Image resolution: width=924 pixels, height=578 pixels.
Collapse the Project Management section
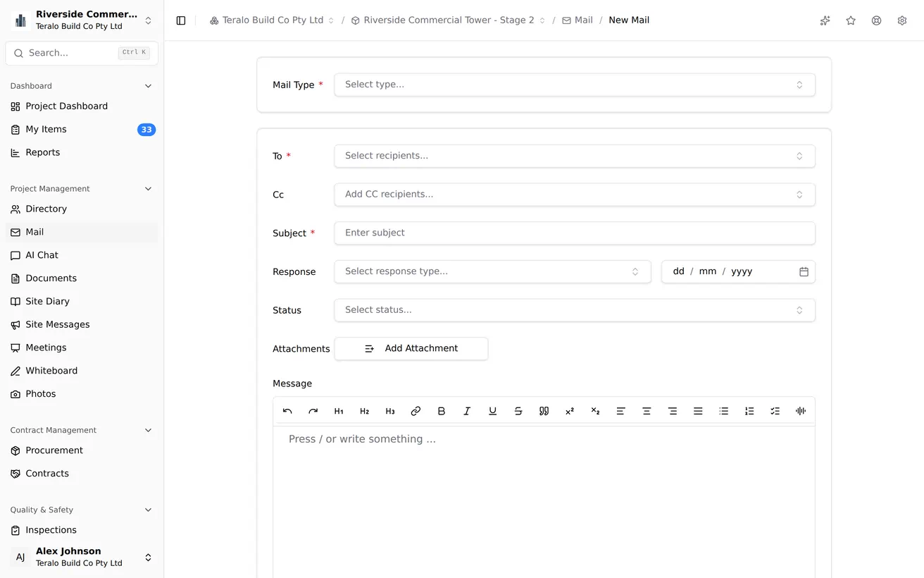148,189
